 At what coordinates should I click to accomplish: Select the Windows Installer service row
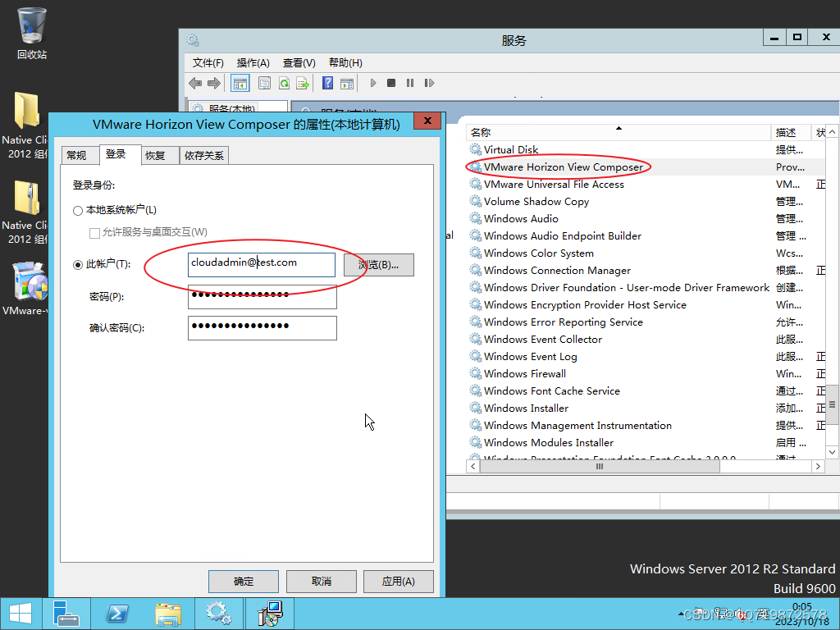(645, 409)
